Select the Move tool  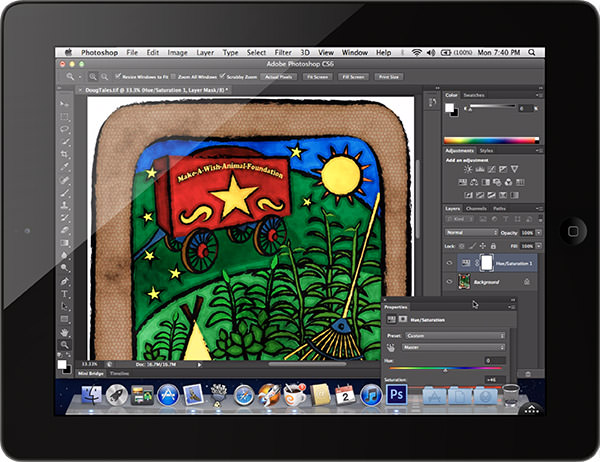[64, 104]
